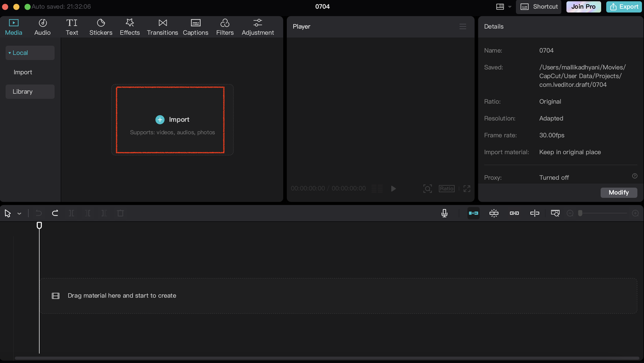Open the Effects tab
The width and height of the screenshot is (644, 363).
pyautogui.click(x=129, y=27)
